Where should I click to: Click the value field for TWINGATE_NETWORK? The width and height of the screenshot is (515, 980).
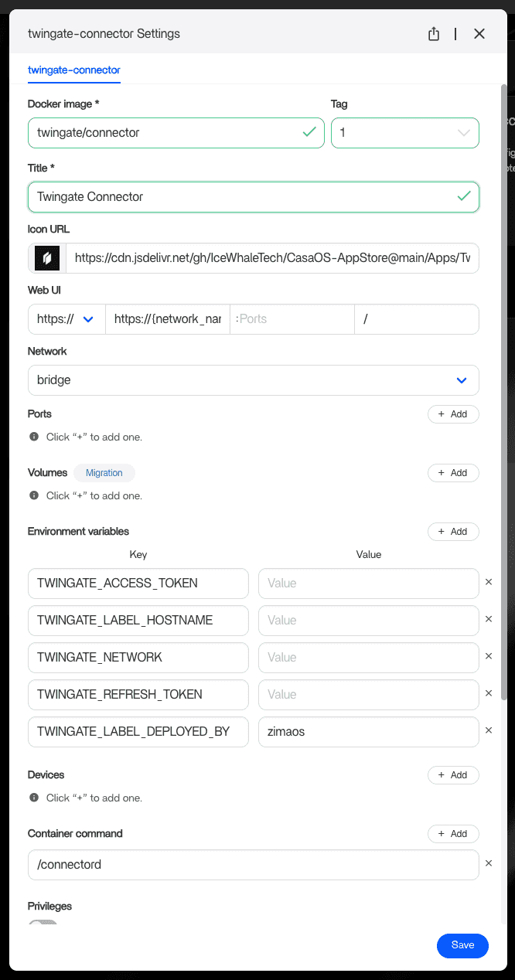tap(369, 658)
